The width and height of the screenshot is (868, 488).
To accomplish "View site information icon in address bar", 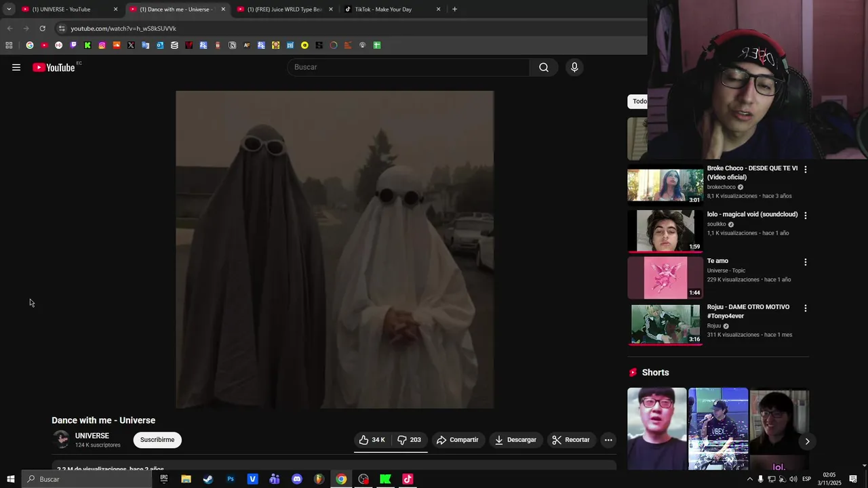I will (x=62, y=28).
